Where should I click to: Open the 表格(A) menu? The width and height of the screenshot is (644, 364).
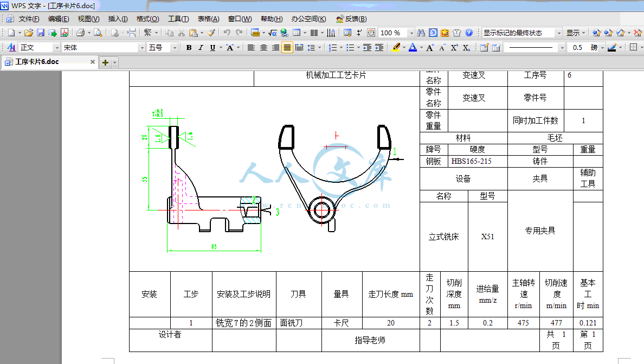coord(208,19)
